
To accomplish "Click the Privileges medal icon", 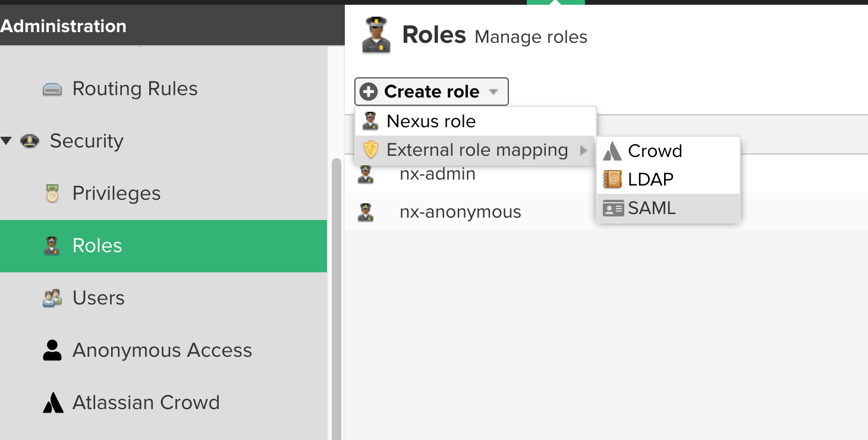I will 52,194.
